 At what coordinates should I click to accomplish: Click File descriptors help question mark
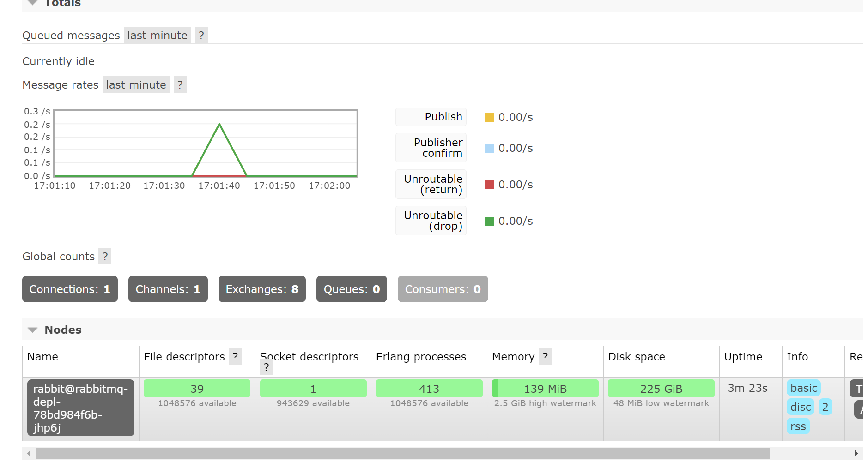pyautogui.click(x=235, y=357)
